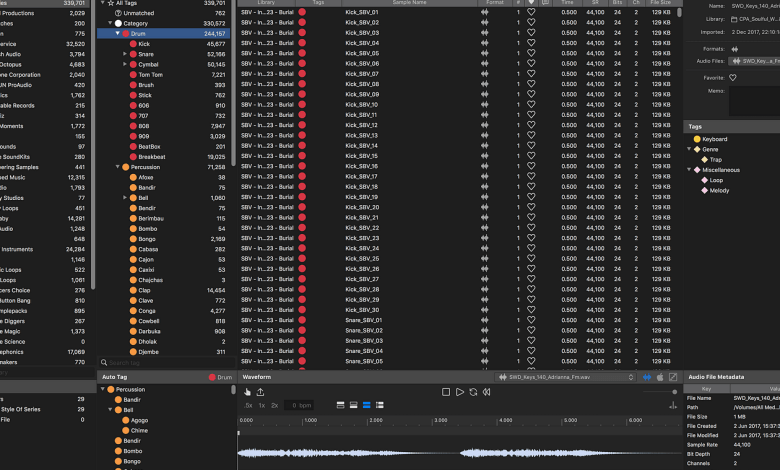This screenshot has width=780, height=470.
Task: Collapse Bell in Auto Tag panel
Action: [x=110, y=410]
